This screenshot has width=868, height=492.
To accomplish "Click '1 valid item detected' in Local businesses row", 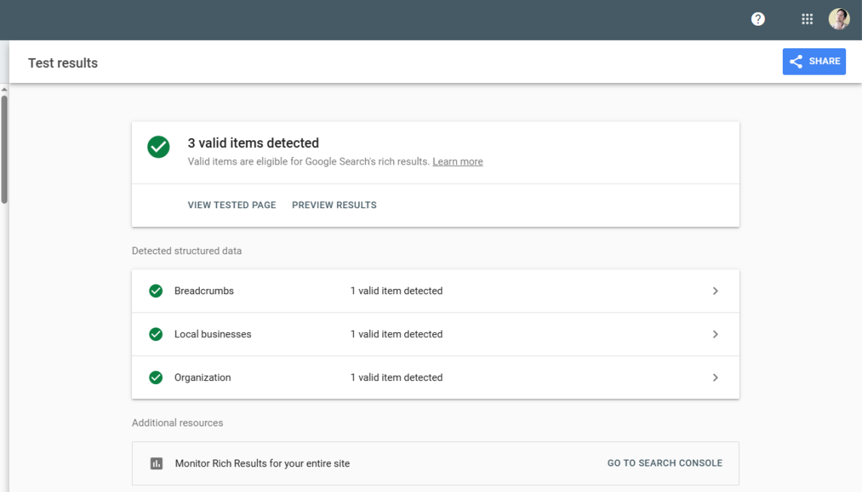I will tap(397, 334).
